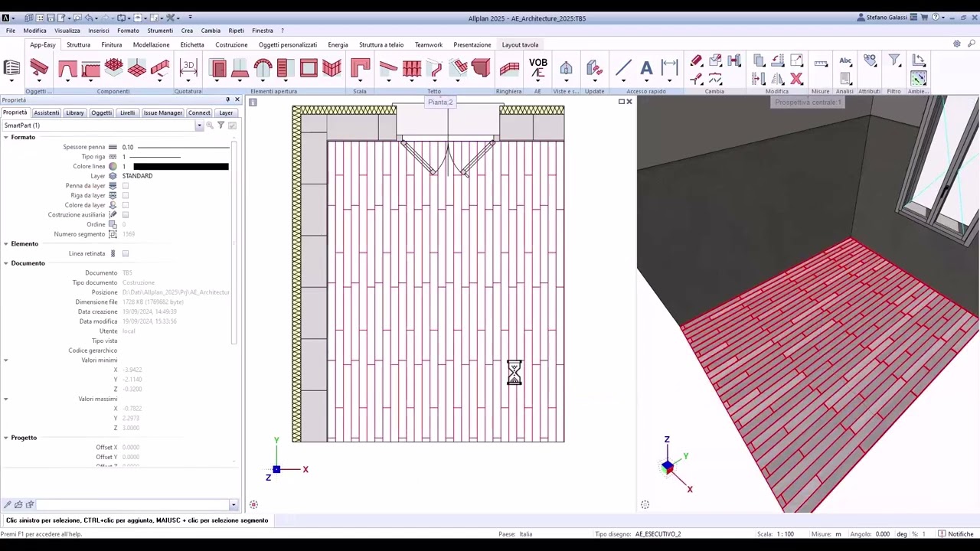Click the Line tool in Accesso rapido
The image size is (980, 551).
(x=623, y=68)
